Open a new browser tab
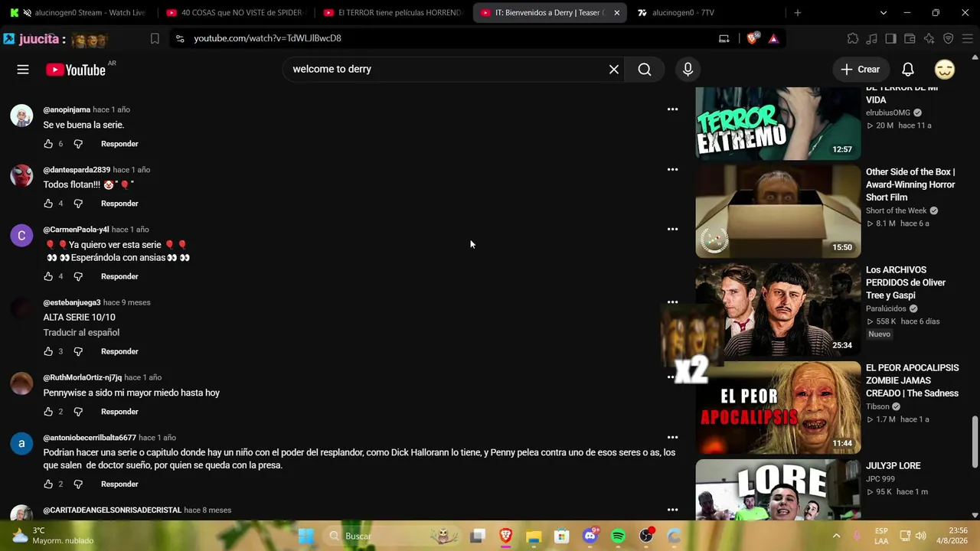The height and width of the screenshot is (551, 980). coord(797,13)
